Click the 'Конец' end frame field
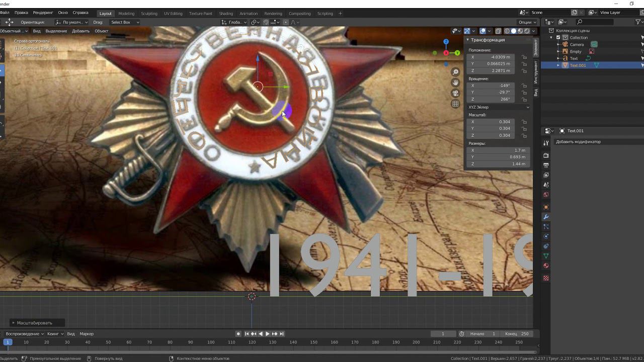This screenshot has width=644, height=362. [518, 334]
